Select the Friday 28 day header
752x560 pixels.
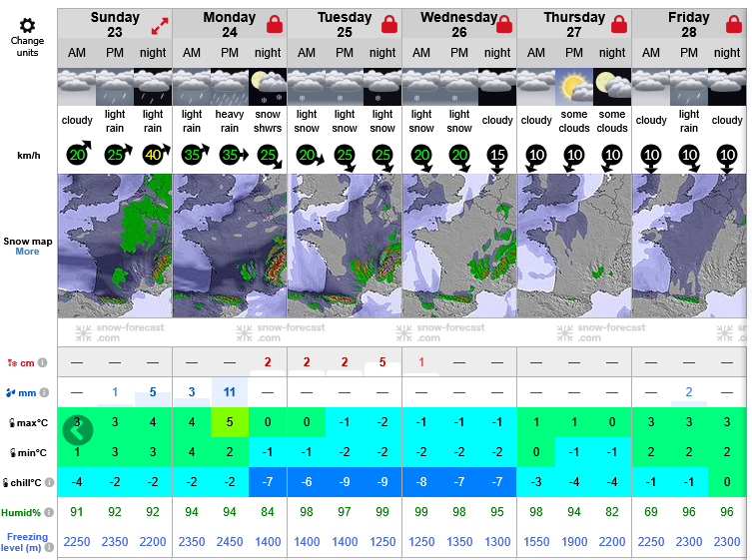689,24
